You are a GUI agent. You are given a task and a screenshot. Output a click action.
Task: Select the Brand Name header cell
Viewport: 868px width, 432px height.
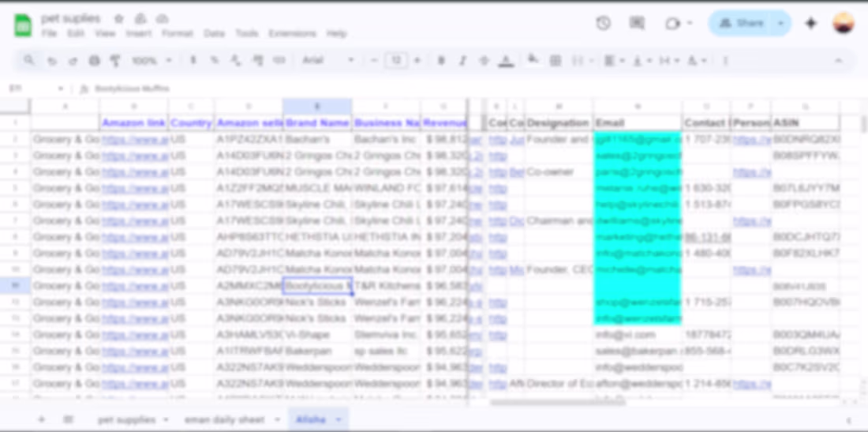317,123
